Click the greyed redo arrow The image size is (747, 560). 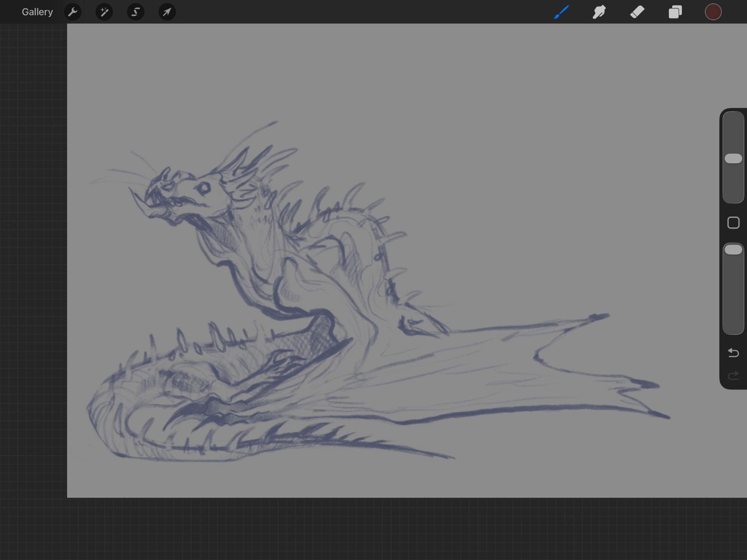click(733, 375)
